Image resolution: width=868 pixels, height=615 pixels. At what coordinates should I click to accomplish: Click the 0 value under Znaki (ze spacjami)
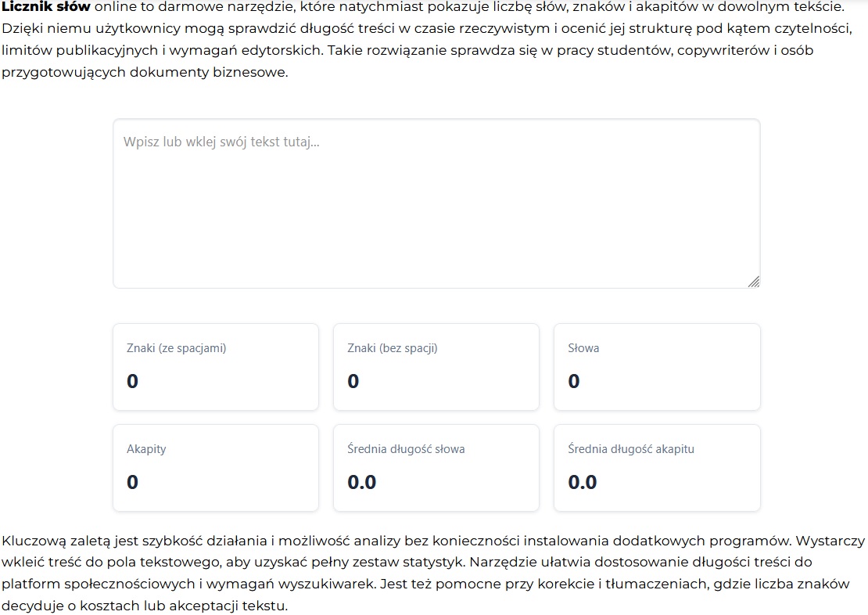pyautogui.click(x=132, y=382)
